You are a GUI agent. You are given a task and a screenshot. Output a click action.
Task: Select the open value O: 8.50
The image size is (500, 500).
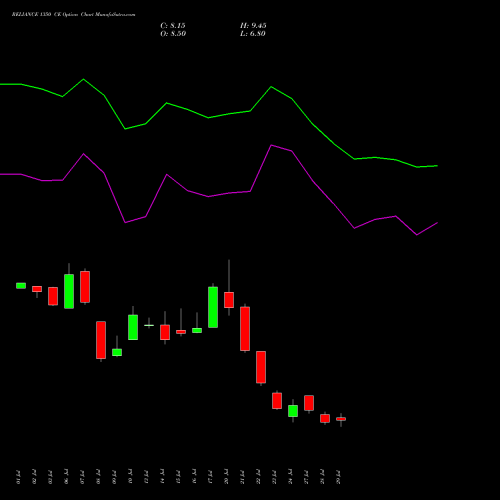point(173,34)
